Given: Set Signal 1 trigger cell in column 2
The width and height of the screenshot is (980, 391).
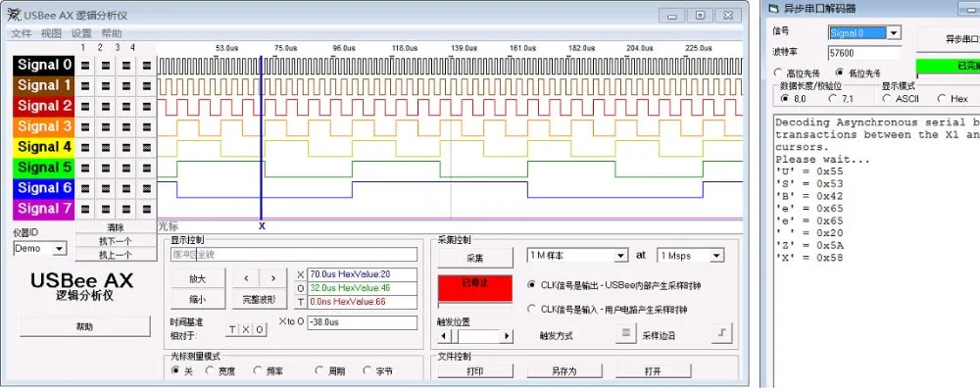Looking at the screenshot, I should [106, 85].
